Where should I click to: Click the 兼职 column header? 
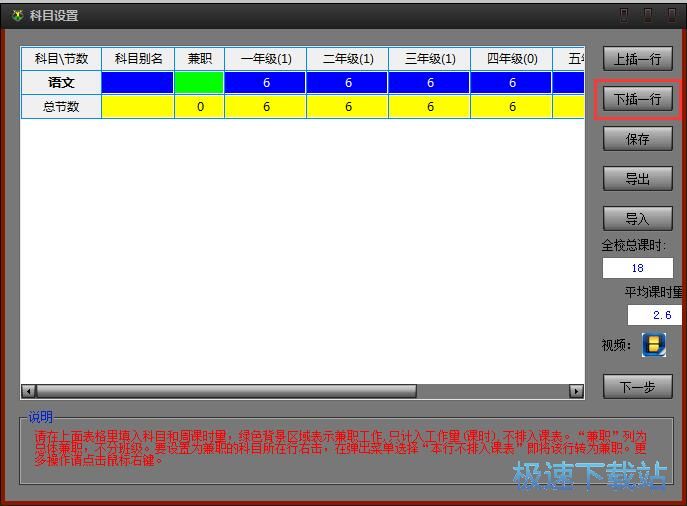(199, 59)
